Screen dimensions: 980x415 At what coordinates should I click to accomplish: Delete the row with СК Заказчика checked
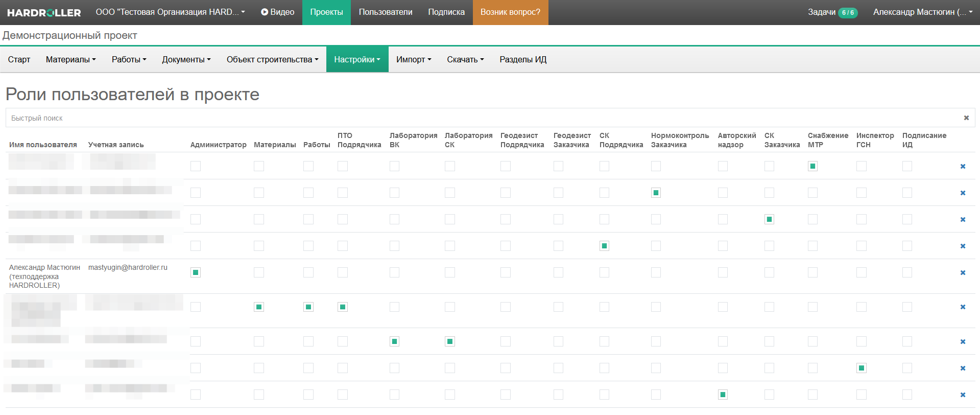pyautogui.click(x=963, y=220)
